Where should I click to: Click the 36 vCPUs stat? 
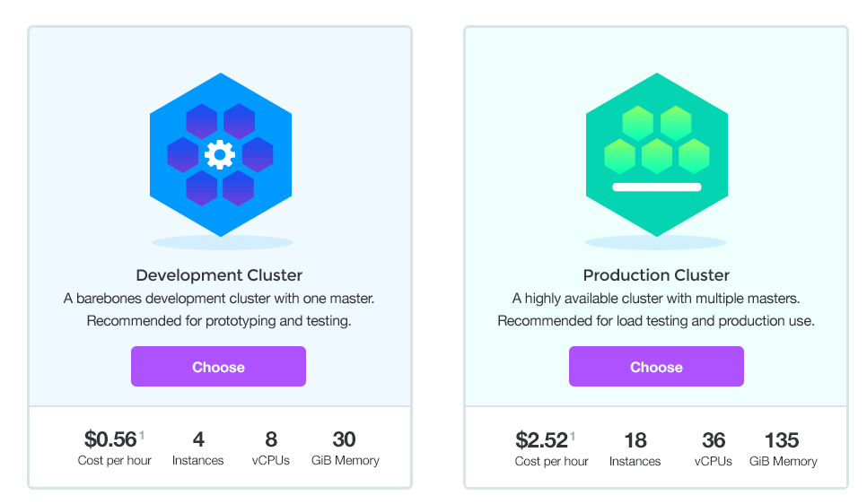click(x=714, y=448)
